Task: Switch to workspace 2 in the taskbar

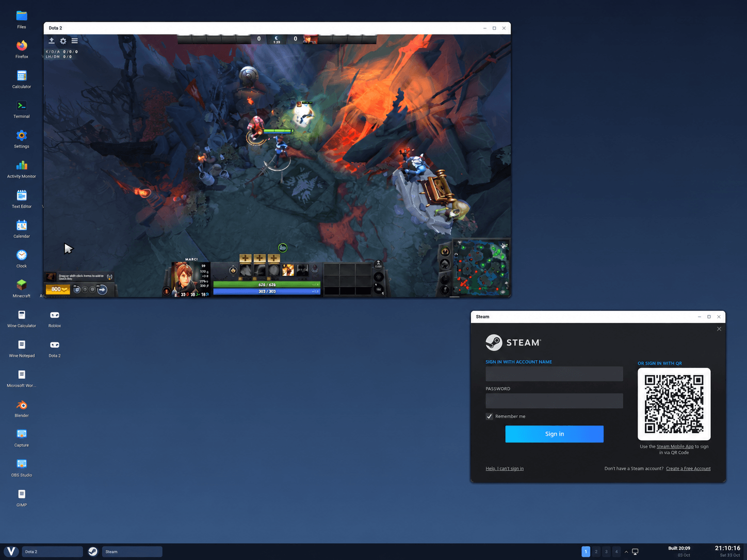Action: (x=596, y=552)
